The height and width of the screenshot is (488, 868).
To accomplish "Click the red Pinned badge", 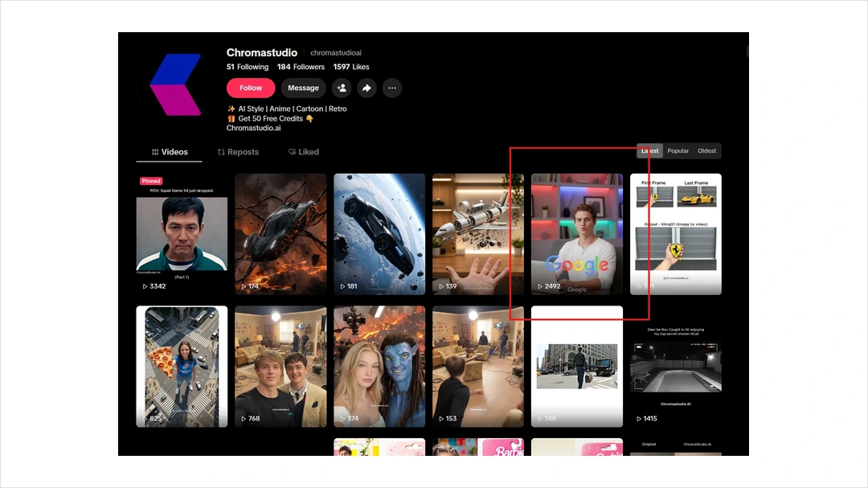I will (x=150, y=181).
